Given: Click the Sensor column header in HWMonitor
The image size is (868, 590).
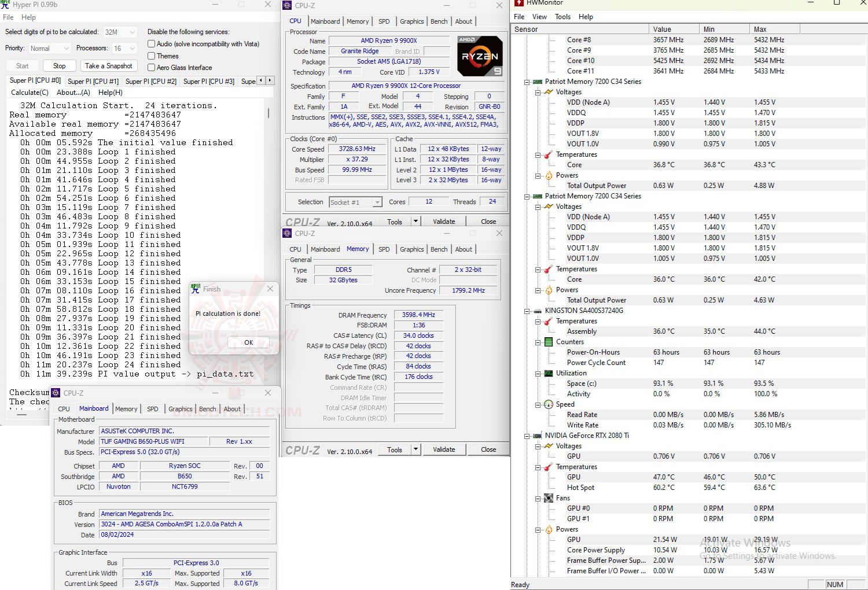Looking at the screenshot, I should pos(580,29).
